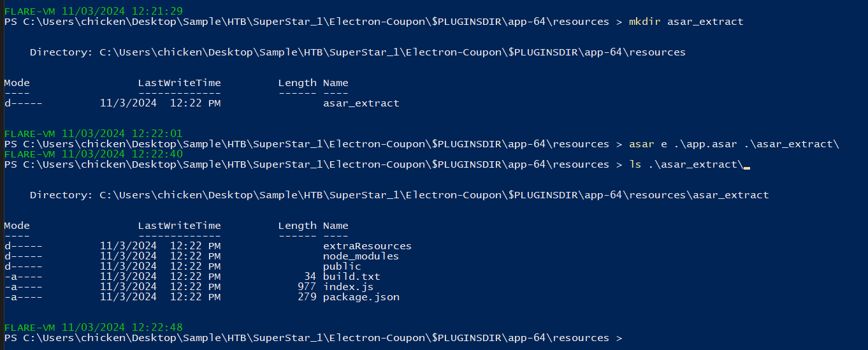The image size is (868, 350).
Task: Click the 279 length value
Action: (307, 297)
